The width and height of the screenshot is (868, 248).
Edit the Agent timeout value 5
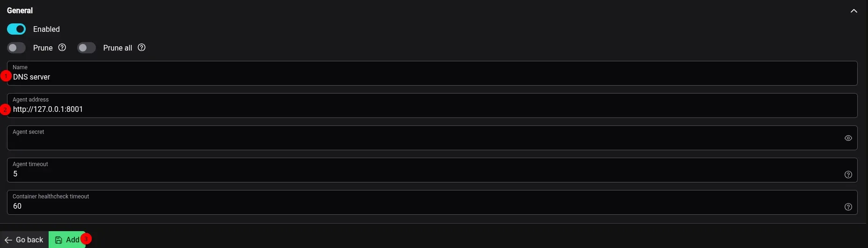coord(432,170)
